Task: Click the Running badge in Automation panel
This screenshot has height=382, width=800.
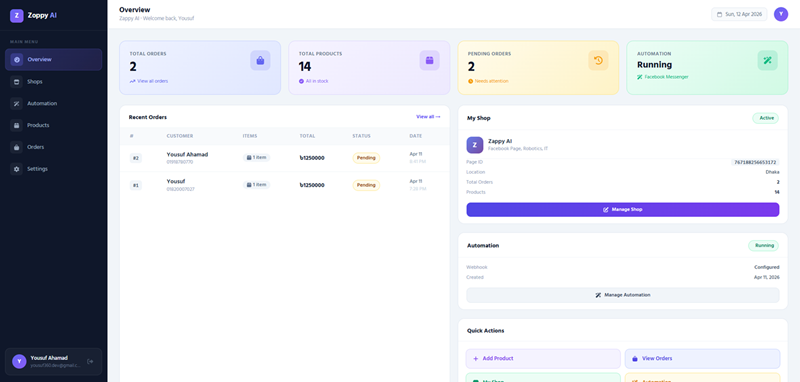Action: coord(764,246)
